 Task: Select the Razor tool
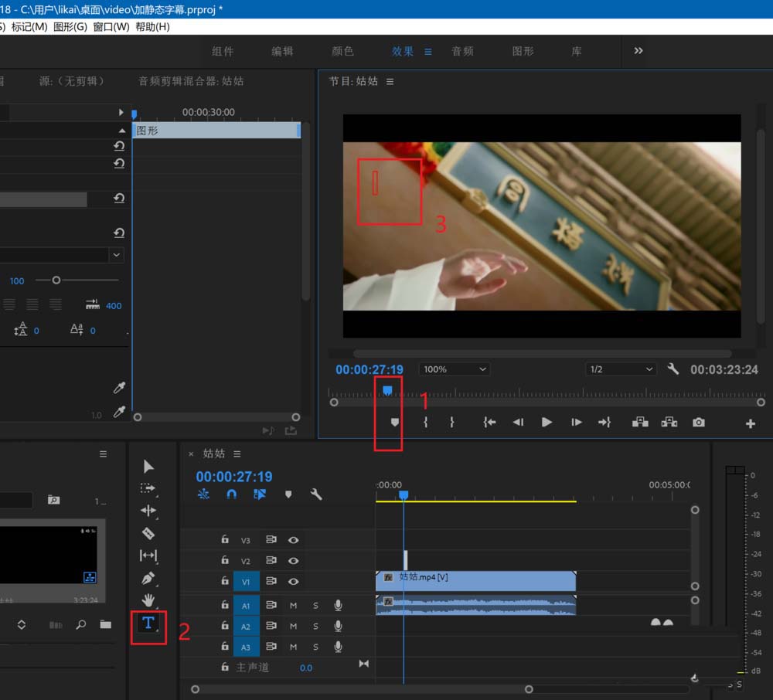pos(148,533)
